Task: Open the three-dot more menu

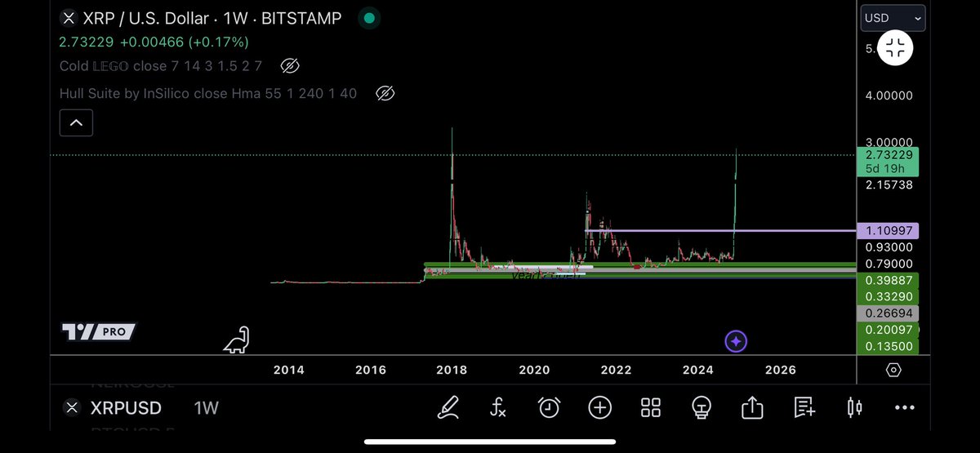Action: click(x=905, y=407)
